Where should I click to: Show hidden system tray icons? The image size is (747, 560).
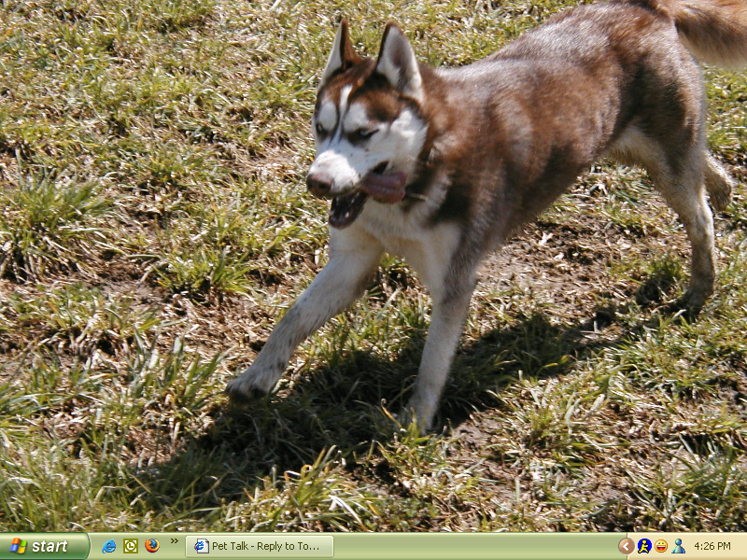pyautogui.click(x=627, y=546)
